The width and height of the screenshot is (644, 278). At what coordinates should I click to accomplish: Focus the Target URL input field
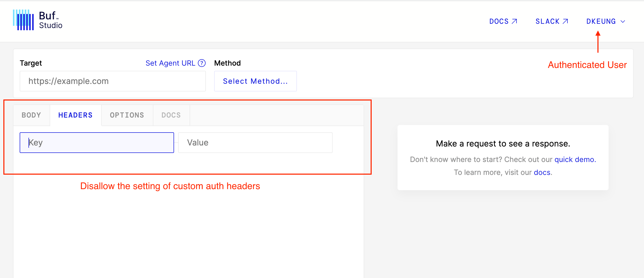pos(113,81)
